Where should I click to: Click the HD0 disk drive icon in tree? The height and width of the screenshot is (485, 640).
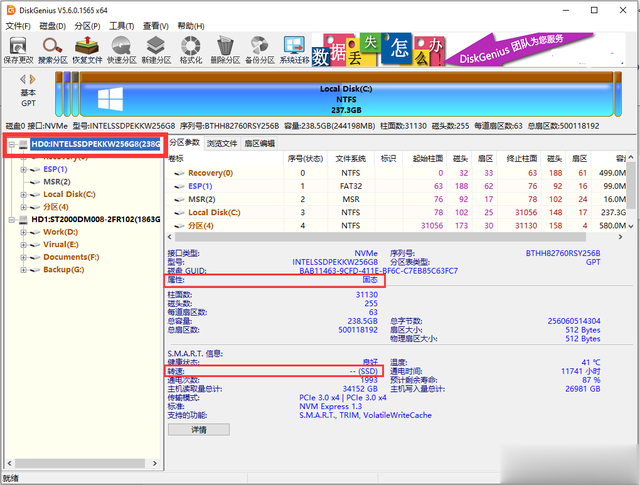point(23,144)
